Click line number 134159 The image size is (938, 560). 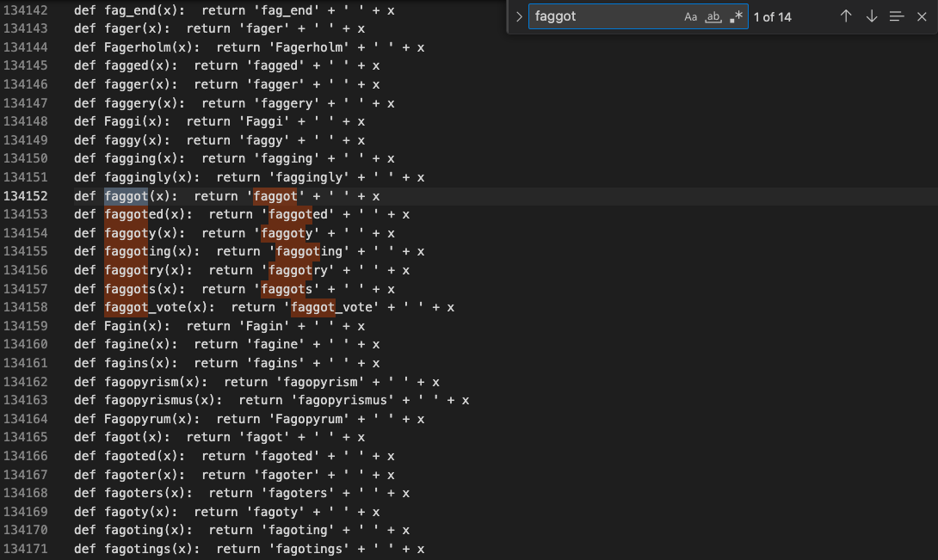26,326
